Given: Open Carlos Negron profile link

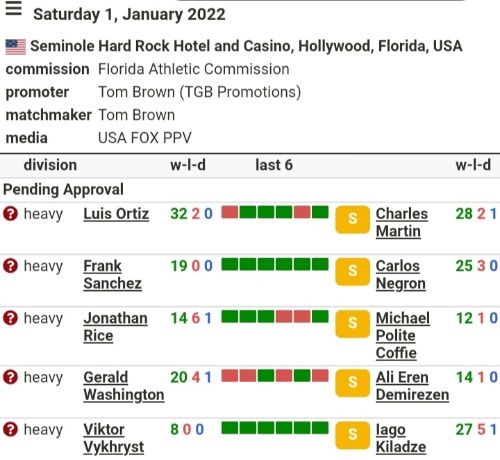Looking at the screenshot, I should click(x=401, y=275).
